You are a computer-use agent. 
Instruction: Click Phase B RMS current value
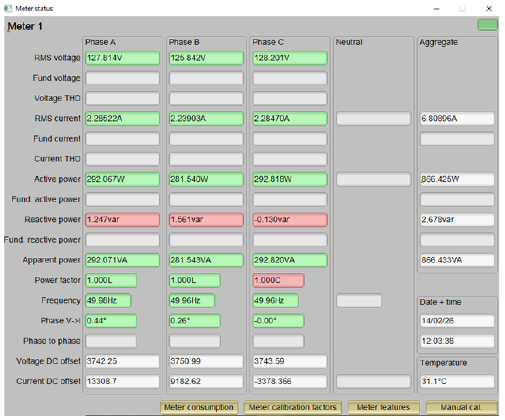pyautogui.click(x=206, y=119)
